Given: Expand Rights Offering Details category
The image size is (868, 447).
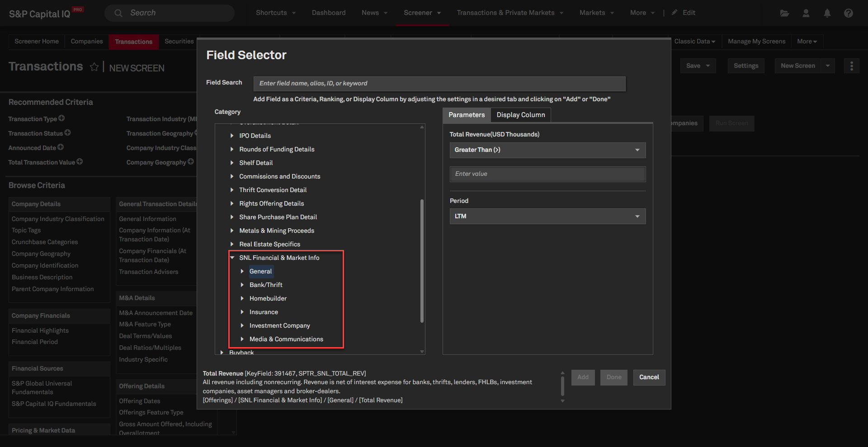Looking at the screenshot, I should point(232,203).
